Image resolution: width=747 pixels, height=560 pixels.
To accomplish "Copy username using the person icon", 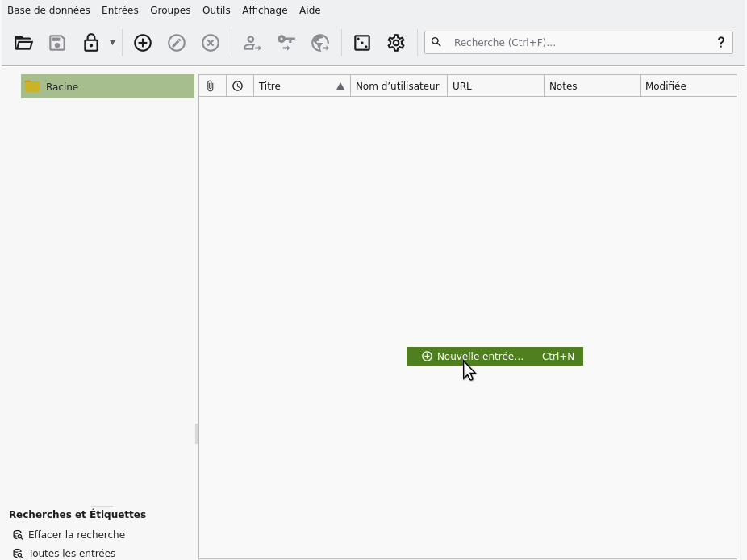I will coord(252,43).
